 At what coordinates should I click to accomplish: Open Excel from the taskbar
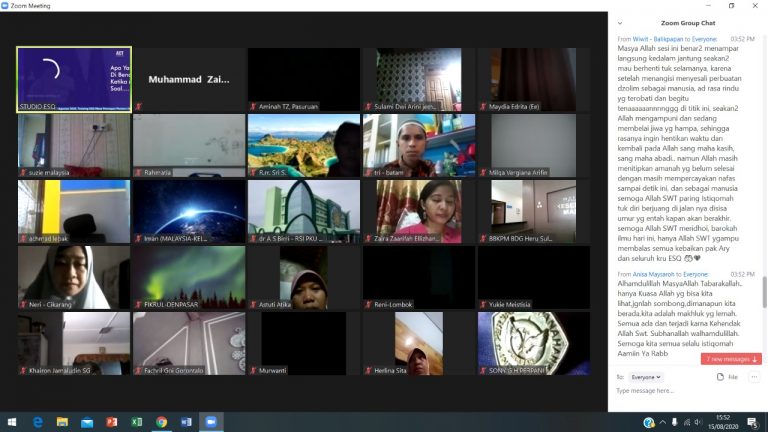[x=136, y=422]
